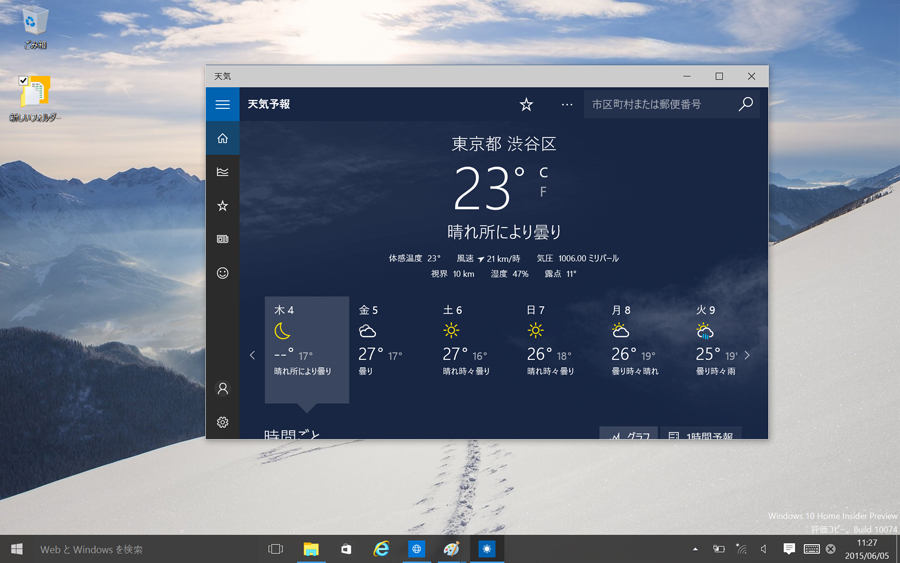The height and width of the screenshot is (563, 900).
Task: Open the Maps sidebar icon
Action: pyautogui.click(x=223, y=172)
